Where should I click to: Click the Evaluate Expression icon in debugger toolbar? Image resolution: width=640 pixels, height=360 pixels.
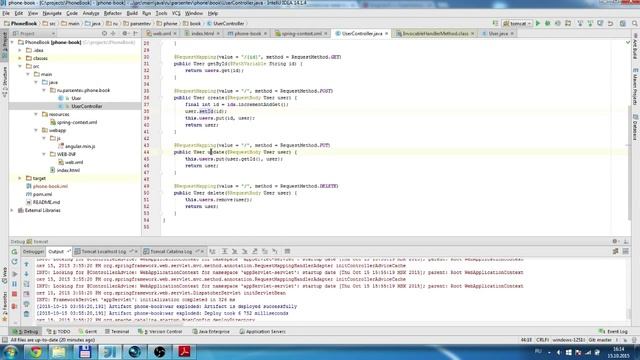tap(287, 251)
